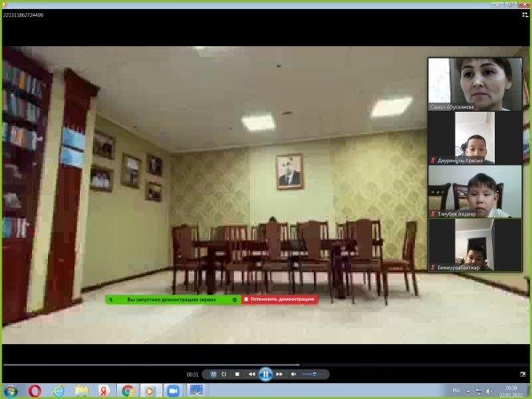The image size is (532, 399).
Task: Open Yandex browser from taskbar
Action: [x=104, y=390]
